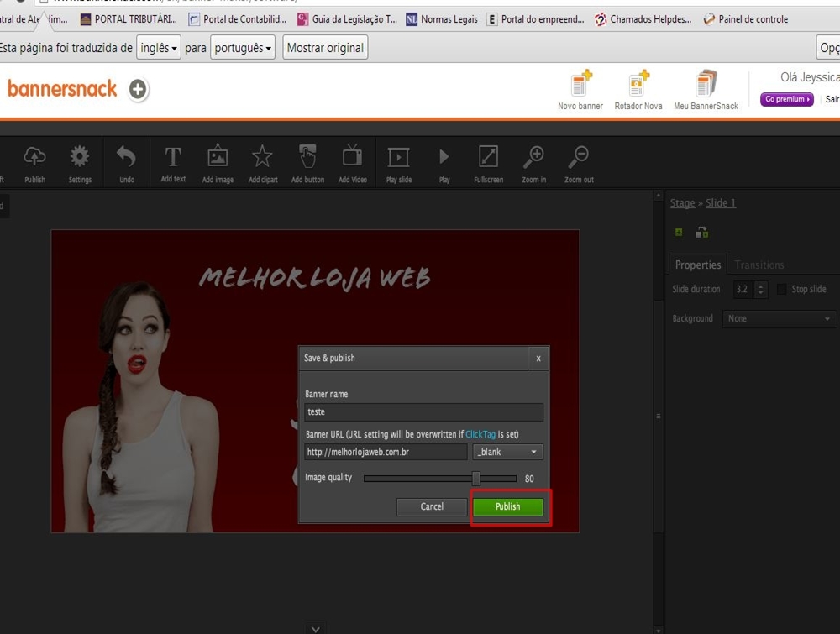Screen dimensions: 840x634
Task: Click the green add slide icon
Action: (679, 232)
